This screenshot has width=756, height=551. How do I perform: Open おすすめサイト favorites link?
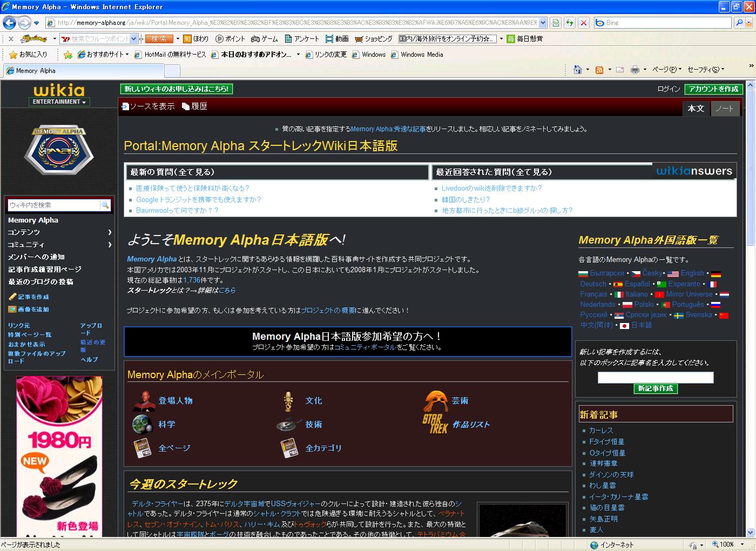coord(103,55)
